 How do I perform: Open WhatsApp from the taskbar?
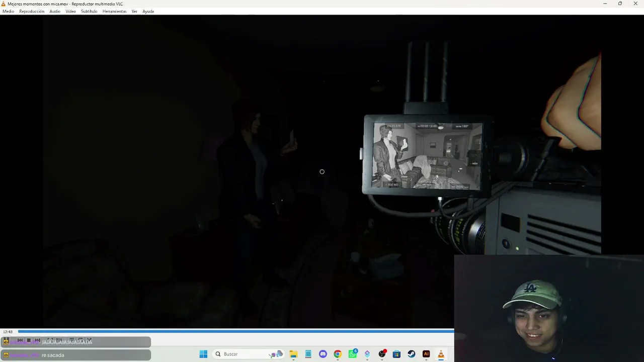[x=352, y=354]
